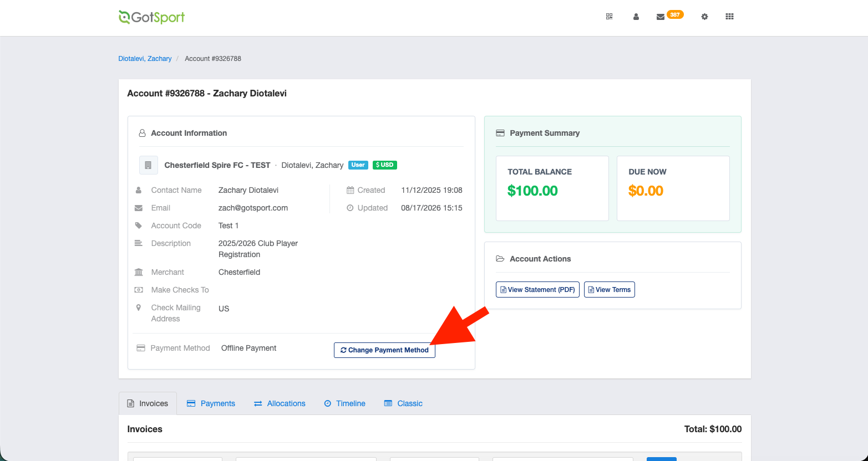Click the Change Payment Method button
Viewport: 868px width, 461px height.
(384, 350)
